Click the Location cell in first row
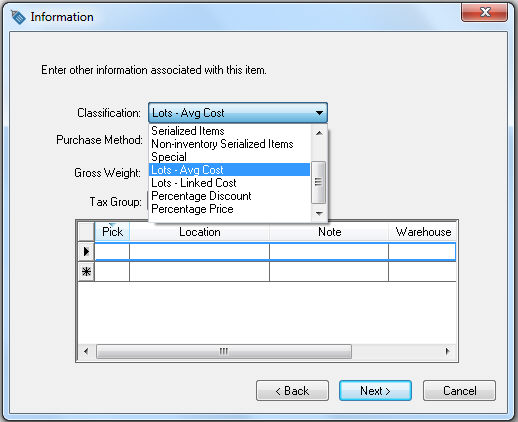This screenshot has width=518, height=422. click(199, 252)
